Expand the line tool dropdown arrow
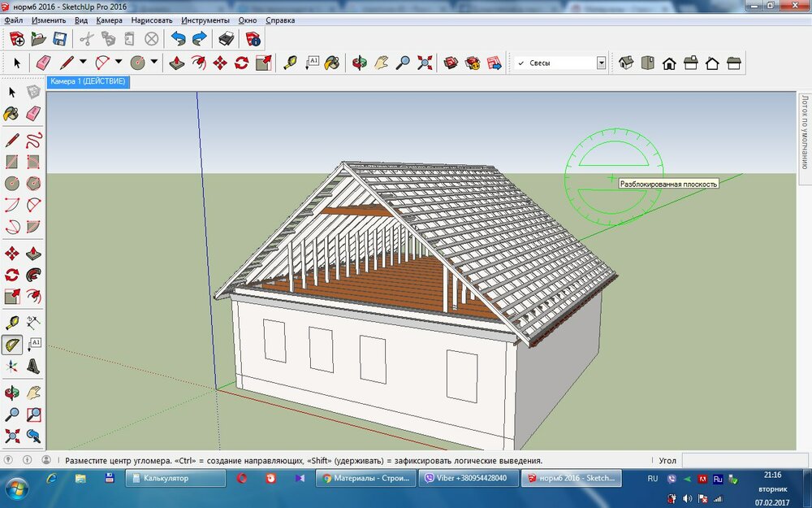 (x=83, y=63)
